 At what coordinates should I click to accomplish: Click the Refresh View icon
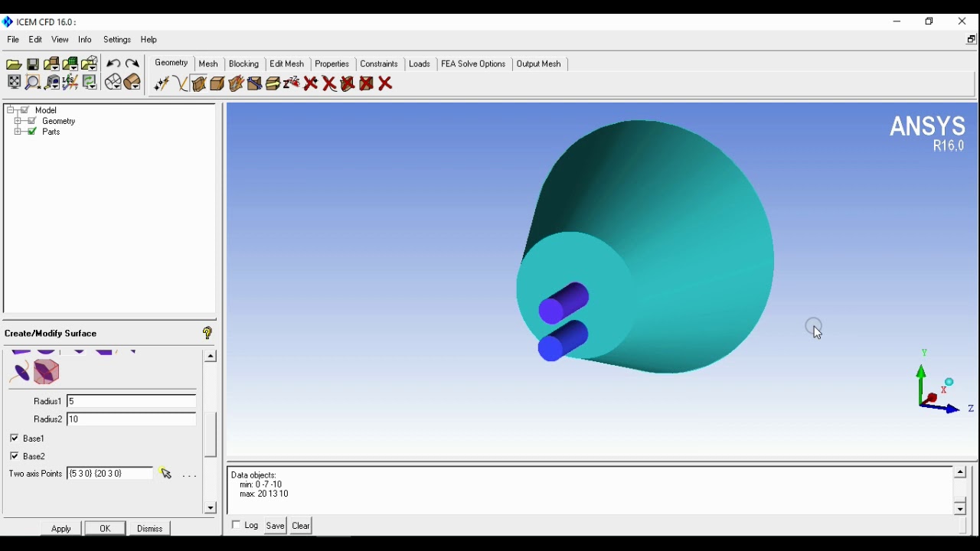coord(90,83)
